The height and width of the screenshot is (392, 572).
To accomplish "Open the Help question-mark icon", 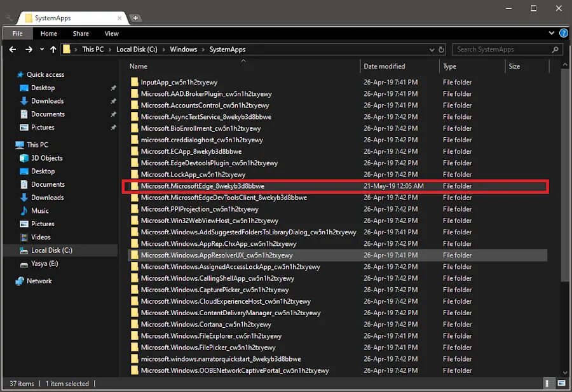I will point(563,33).
